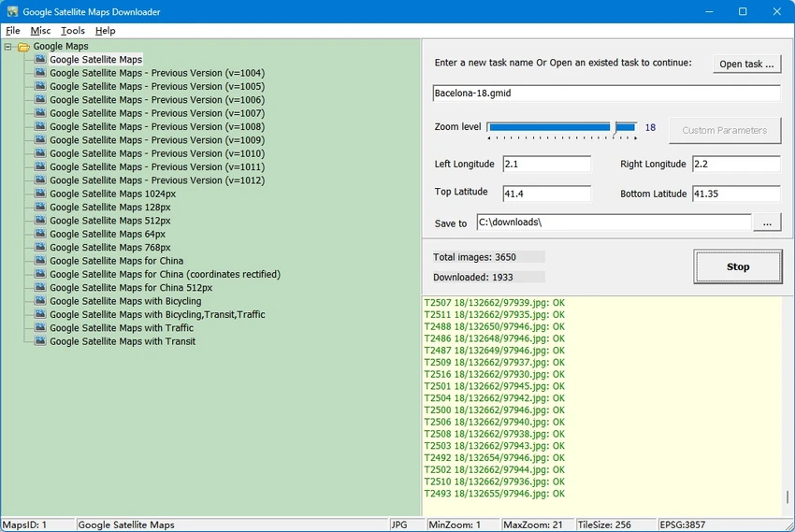Click MapsID: 1 in status bar
The width and height of the screenshot is (795, 532).
[x=25, y=525]
